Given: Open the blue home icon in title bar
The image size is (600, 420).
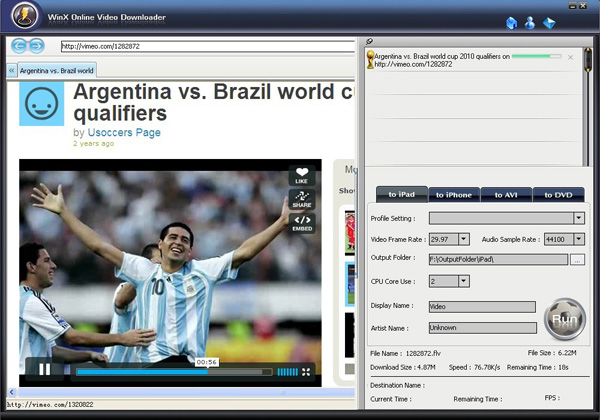Looking at the screenshot, I should 511,23.
